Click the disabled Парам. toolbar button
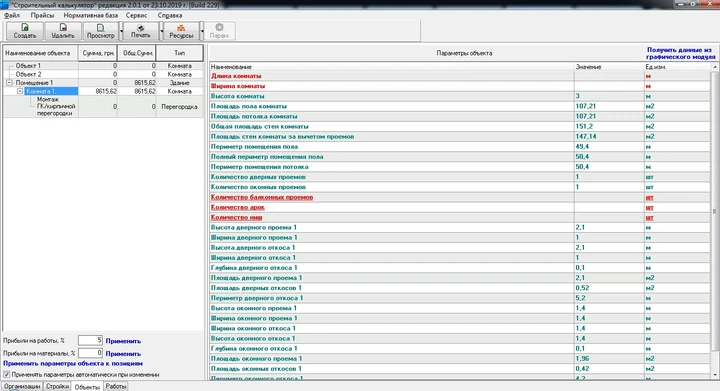Screen dimensions: 720x391 click(219, 31)
